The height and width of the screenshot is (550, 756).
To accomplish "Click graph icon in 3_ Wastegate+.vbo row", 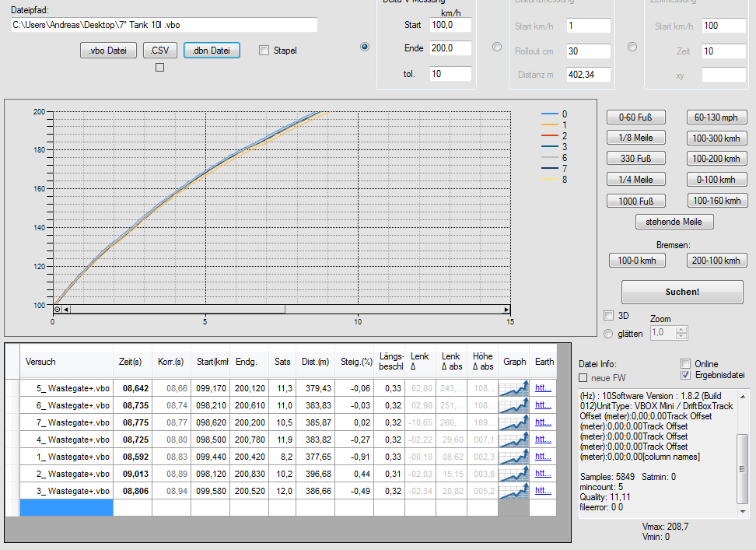I will (514, 490).
